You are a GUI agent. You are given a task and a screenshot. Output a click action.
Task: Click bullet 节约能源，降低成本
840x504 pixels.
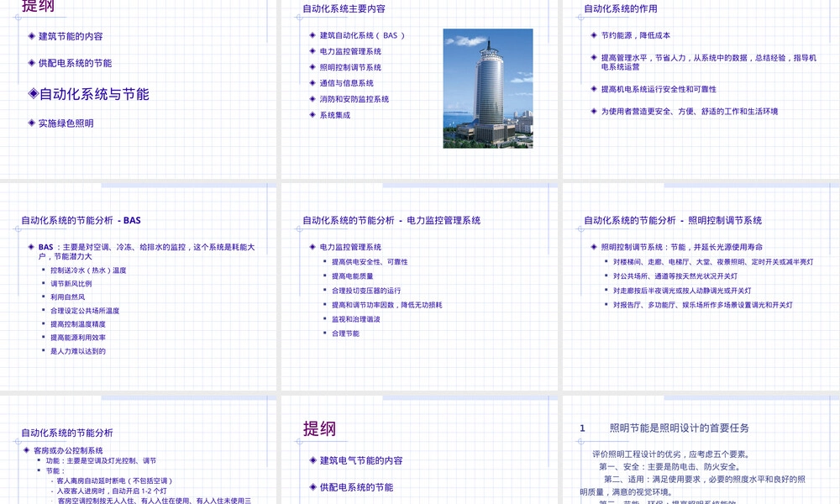coord(635,35)
